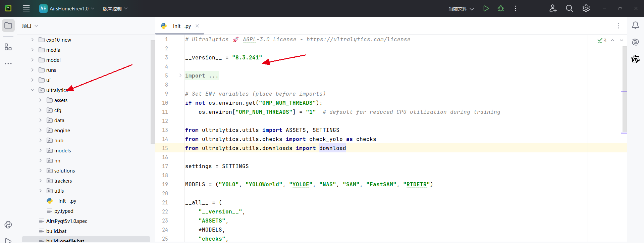Screen dimensions: 644x243
Task: Expand the media folder
Action: 32,50
